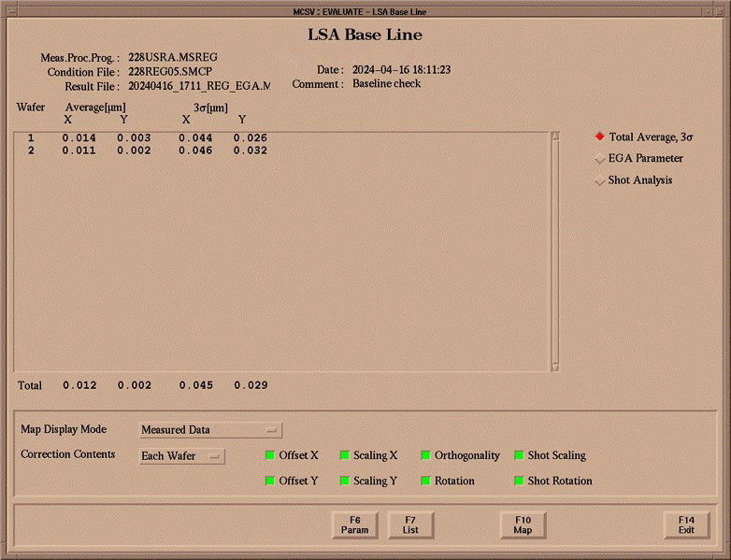This screenshot has width=731, height=560.
Task: Click the Average[µm] column header
Action: (95, 108)
